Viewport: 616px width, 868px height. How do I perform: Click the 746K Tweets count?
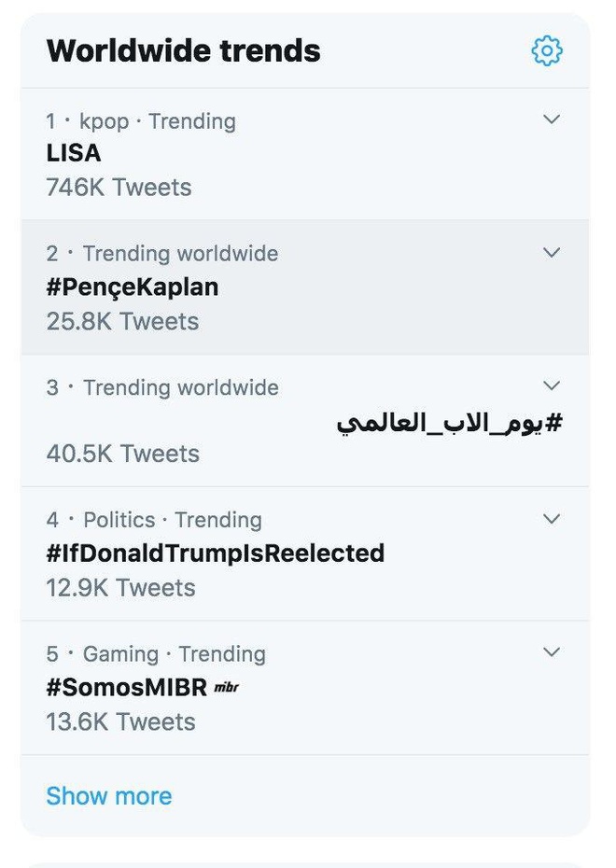point(119,187)
